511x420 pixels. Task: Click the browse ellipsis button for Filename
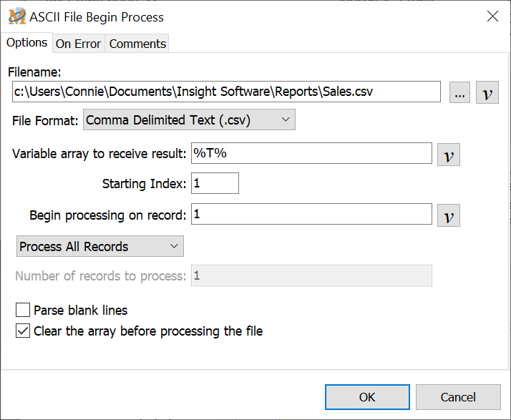tap(460, 93)
